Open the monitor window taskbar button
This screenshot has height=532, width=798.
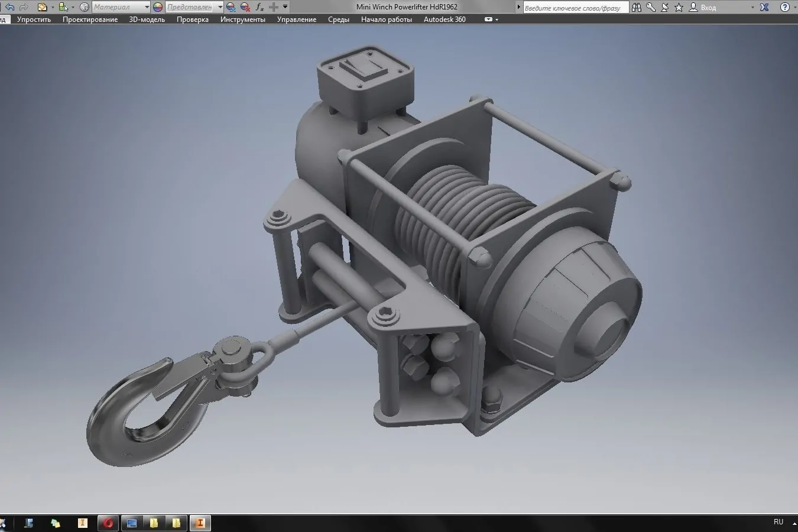click(132, 523)
